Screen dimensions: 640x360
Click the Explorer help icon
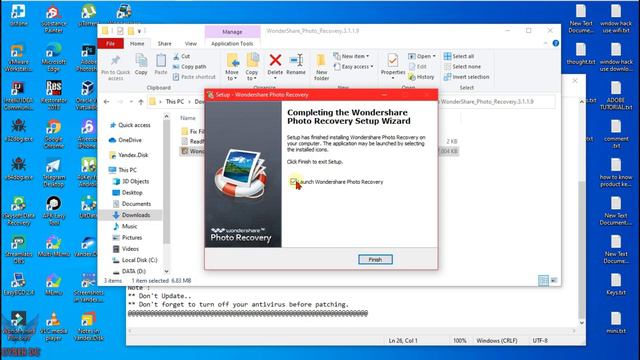pyautogui.click(x=556, y=43)
